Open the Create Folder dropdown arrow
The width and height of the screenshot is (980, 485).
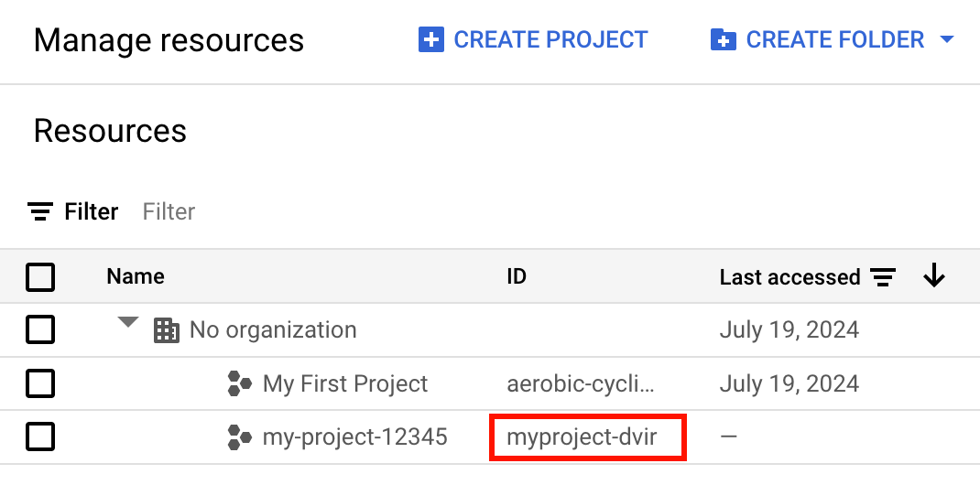pyautogui.click(x=947, y=40)
